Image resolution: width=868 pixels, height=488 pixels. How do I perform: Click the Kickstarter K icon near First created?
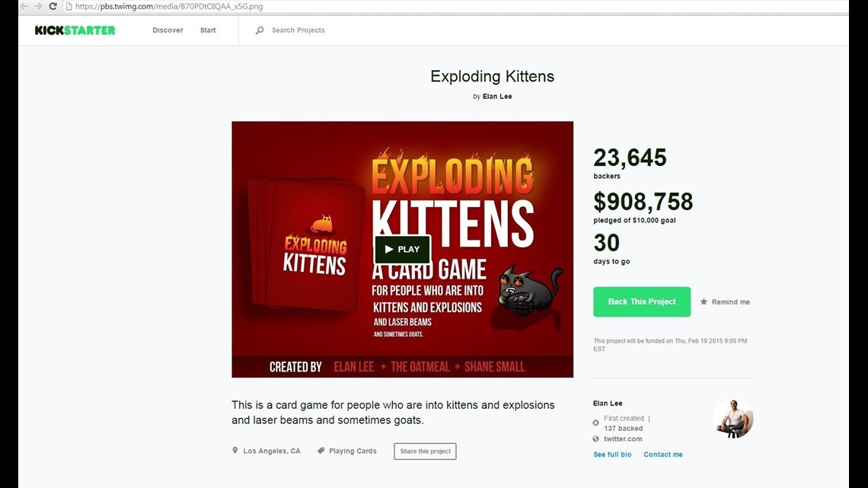(596, 421)
